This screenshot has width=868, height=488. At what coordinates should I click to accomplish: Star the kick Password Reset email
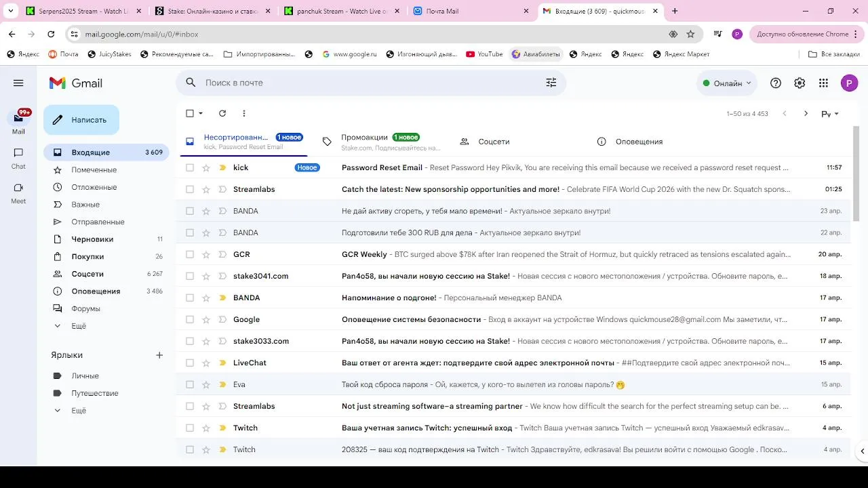tap(206, 167)
